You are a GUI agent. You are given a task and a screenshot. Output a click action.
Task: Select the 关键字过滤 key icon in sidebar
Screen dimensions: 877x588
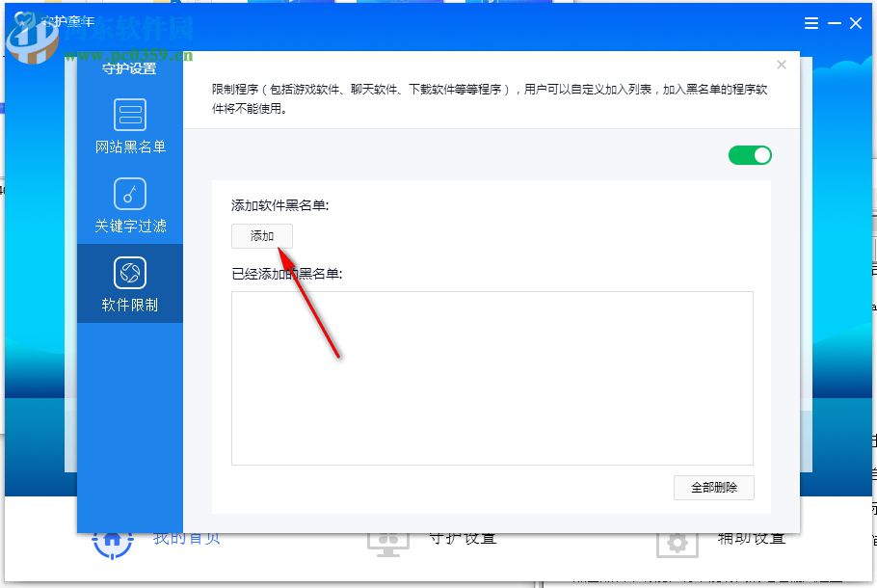point(130,196)
